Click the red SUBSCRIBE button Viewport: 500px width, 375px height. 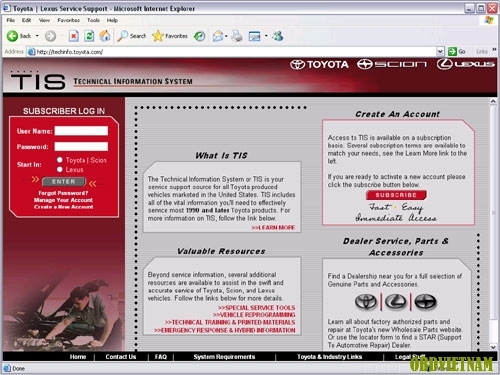396,195
